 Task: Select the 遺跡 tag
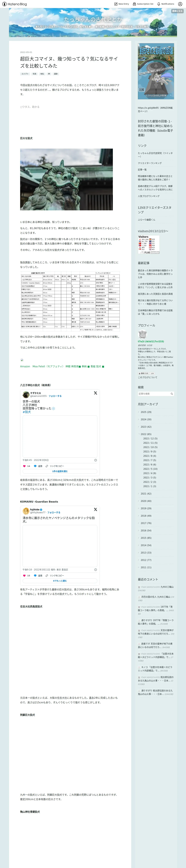pyautogui.click(x=56, y=74)
